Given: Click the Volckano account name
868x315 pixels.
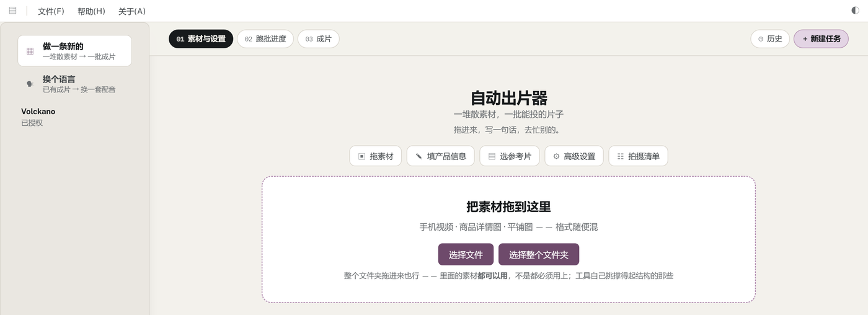Looking at the screenshot, I should coord(38,112).
